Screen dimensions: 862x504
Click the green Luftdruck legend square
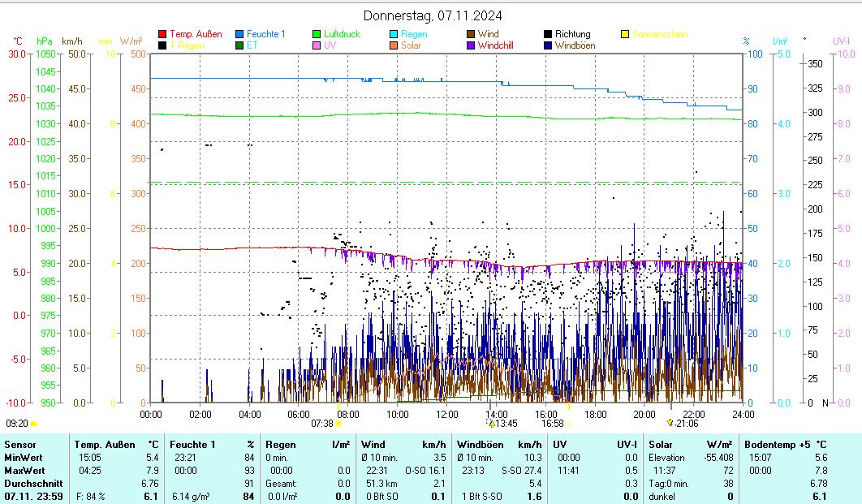click(317, 34)
